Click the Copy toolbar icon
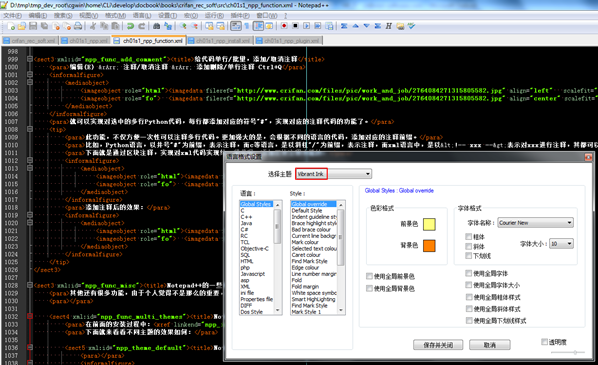The image size is (598, 365). [x=104, y=26]
